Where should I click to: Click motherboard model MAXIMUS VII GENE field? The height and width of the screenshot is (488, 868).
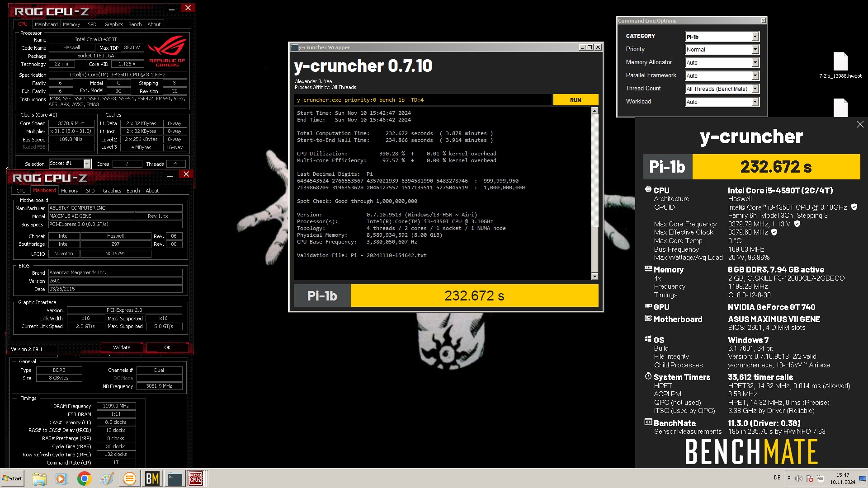[91, 216]
